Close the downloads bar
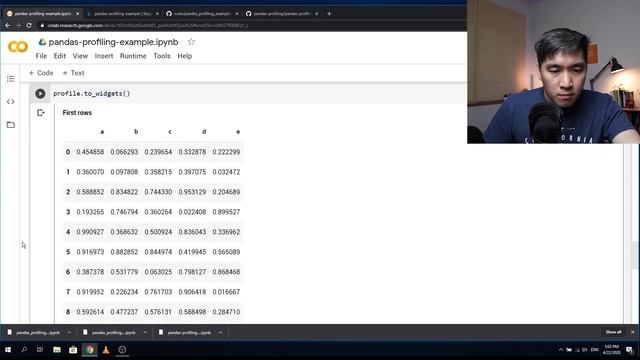Viewport: 640px width, 360px height. click(x=633, y=332)
